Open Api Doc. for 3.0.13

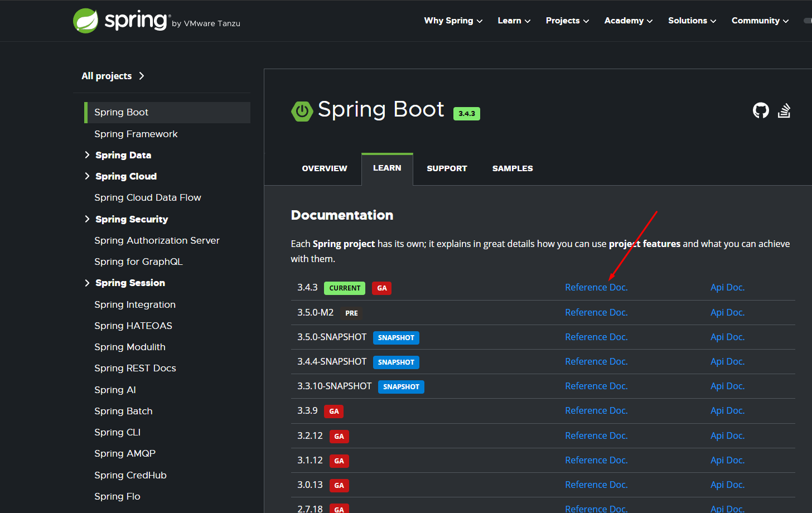coord(727,485)
